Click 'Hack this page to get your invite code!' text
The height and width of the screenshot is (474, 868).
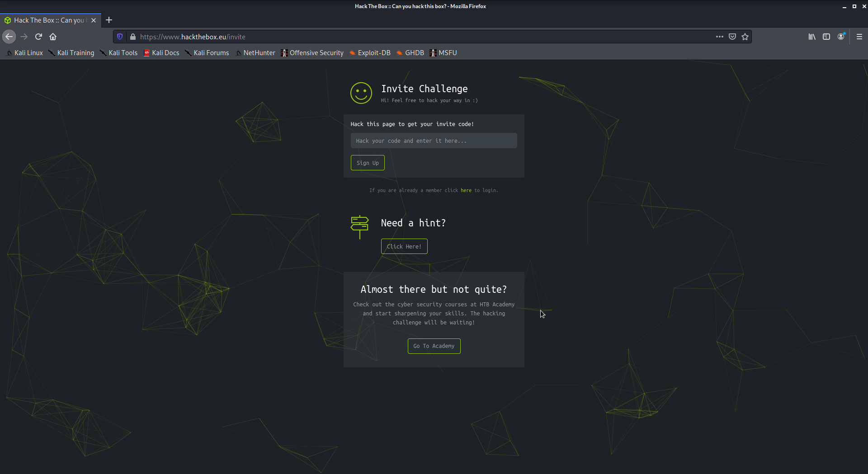click(412, 124)
